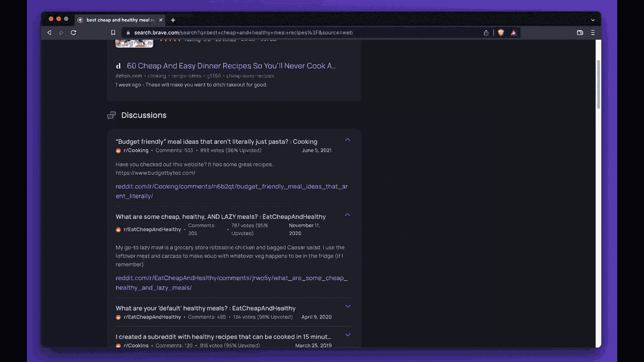Click Reddit icon beside first r/Cooking
Viewport: 644px width, 362px height.
tap(119, 151)
